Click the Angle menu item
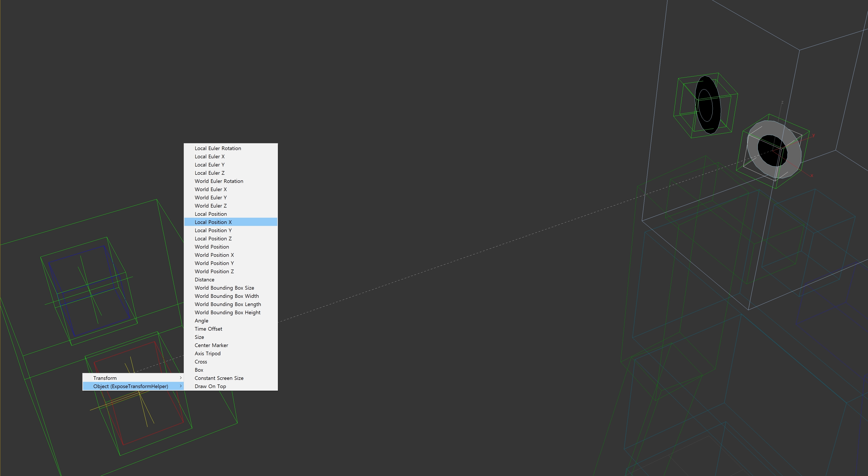This screenshot has width=868, height=476. pyautogui.click(x=201, y=321)
